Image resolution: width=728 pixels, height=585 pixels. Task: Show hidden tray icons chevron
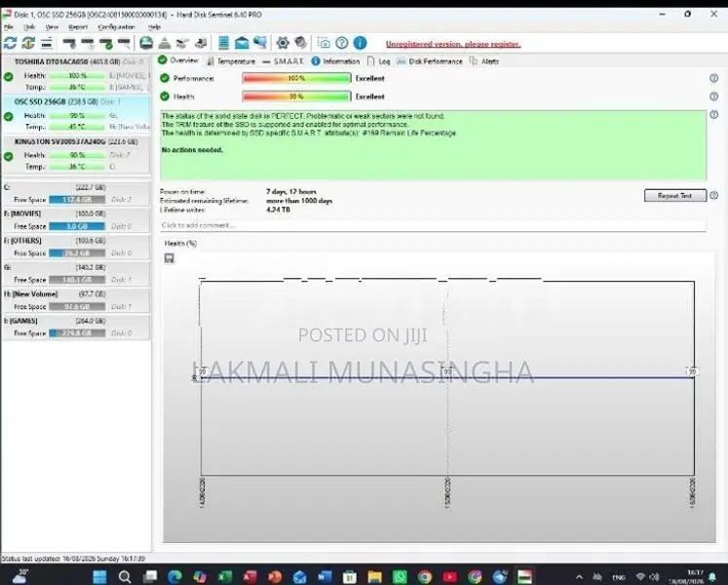click(x=579, y=577)
